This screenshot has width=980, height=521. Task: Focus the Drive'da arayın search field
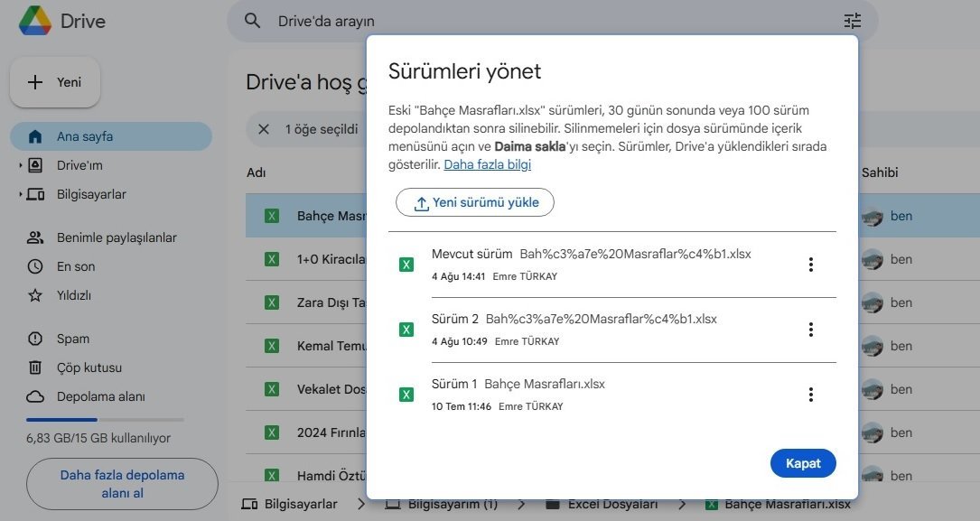click(553, 21)
